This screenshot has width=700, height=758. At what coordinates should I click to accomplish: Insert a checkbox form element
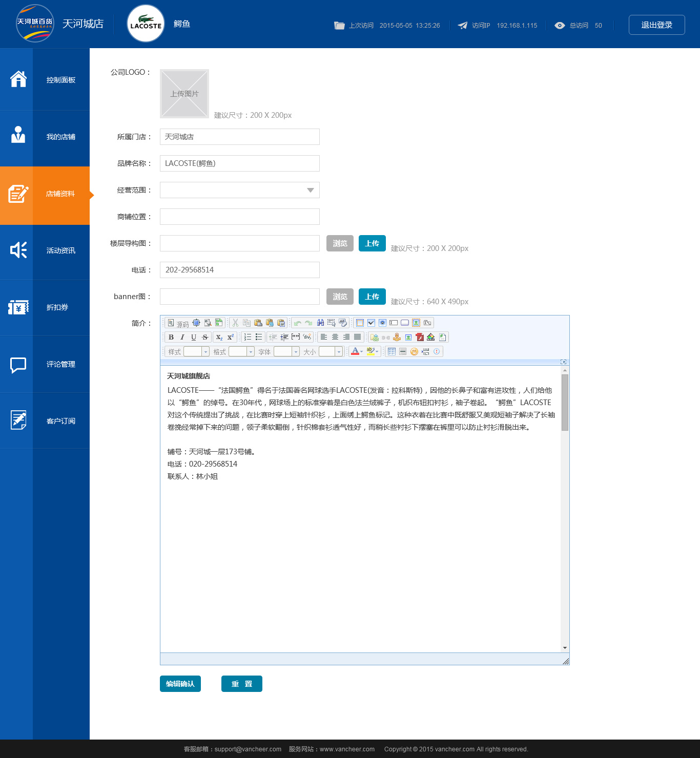pos(371,323)
